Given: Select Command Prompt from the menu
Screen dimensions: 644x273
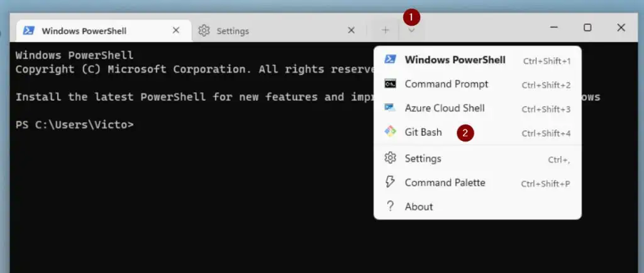Looking at the screenshot, I should (x=477, y=84).
